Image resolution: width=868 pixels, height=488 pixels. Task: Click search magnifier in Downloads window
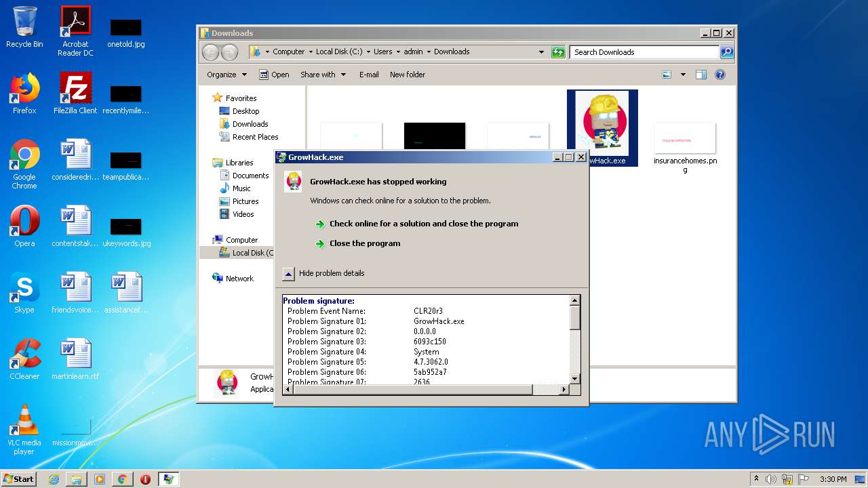[x=726, y=52]
